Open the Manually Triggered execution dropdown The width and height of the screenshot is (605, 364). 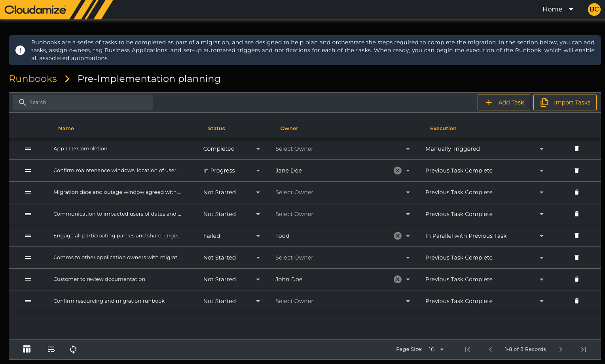click(x=485, y=149)
